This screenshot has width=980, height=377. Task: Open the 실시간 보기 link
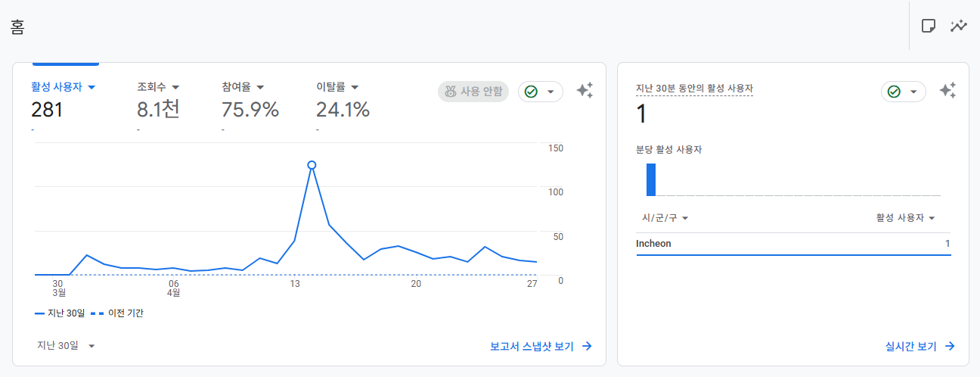click(920, 346)
